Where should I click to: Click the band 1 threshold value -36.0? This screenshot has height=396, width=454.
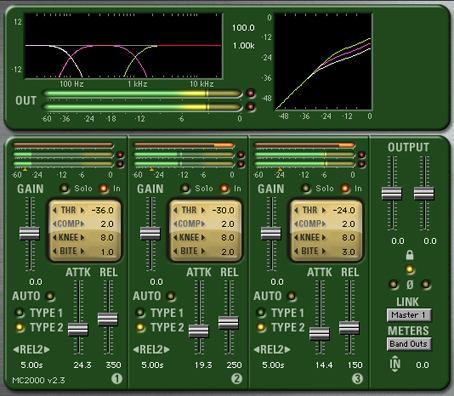102,210
